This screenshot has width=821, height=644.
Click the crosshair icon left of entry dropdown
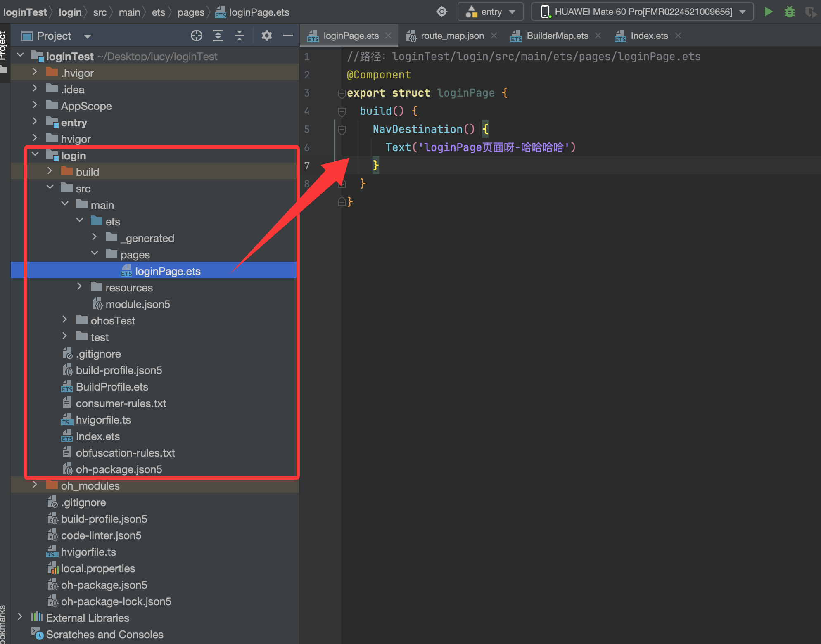[442, 12]
